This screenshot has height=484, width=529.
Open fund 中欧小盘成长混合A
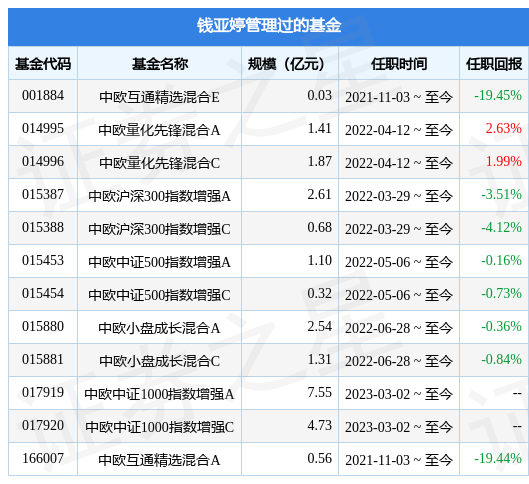pyautogui.click(x=159, y=328)
